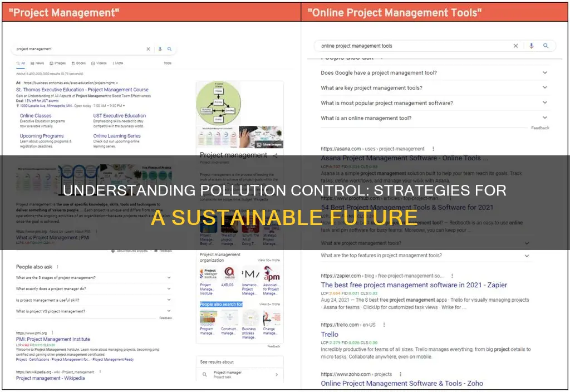Clear the 'project management' search query with X
Image resolution: width=570 pixels, height=392 pixels.
[x=148, y=49]
